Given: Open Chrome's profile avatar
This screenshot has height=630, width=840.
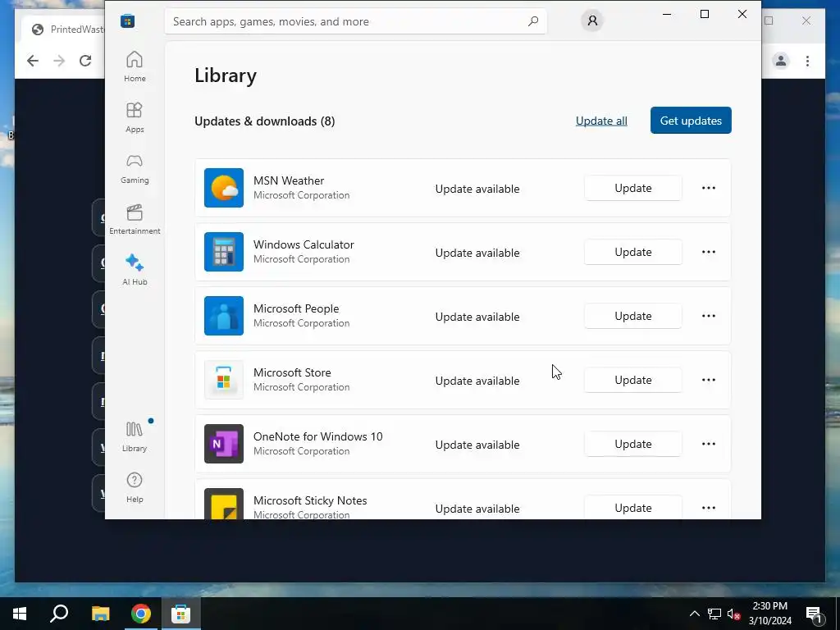Looking at the screenshot, I should [781, 61].
